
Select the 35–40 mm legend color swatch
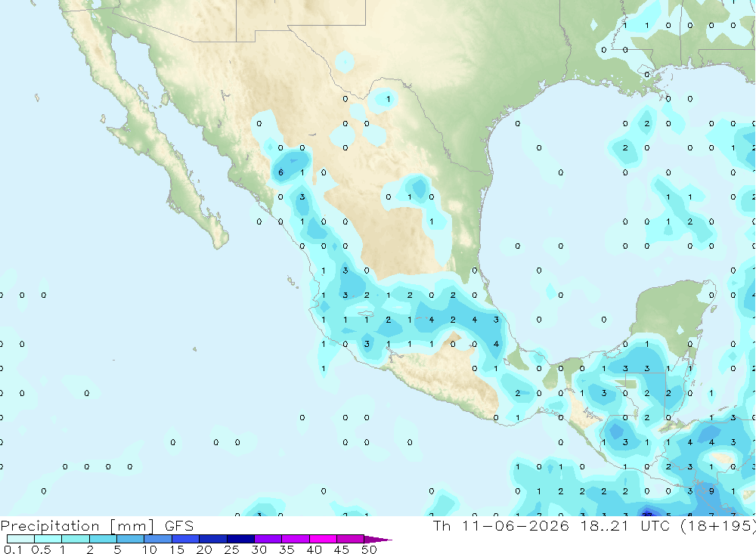tap(295, 539)
